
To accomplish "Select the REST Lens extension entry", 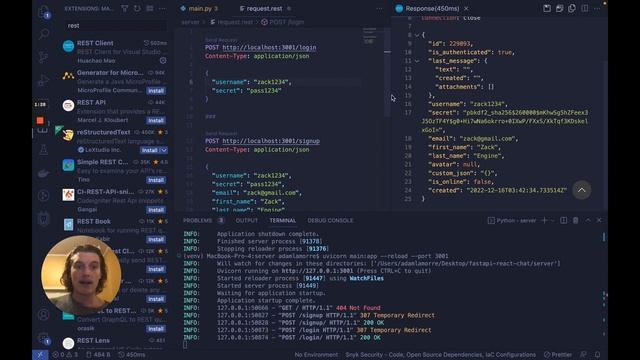I will tap(114, 343).
